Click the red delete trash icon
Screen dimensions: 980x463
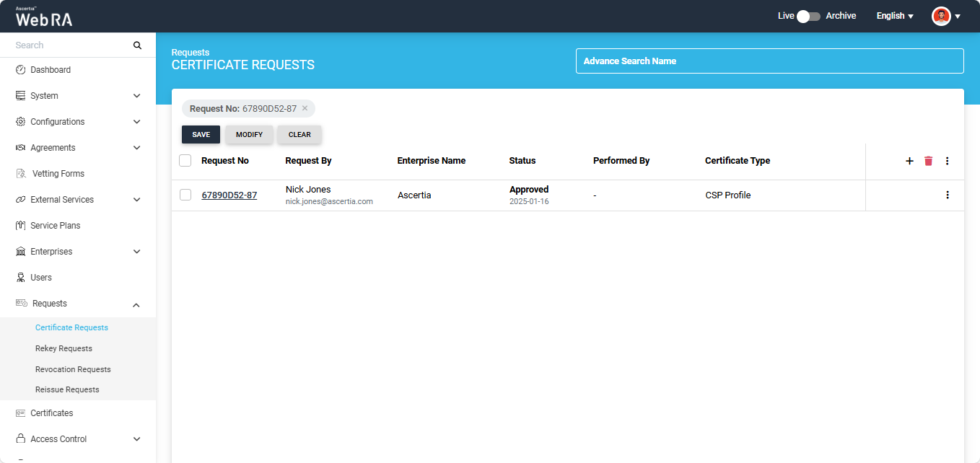click(928, 161)
